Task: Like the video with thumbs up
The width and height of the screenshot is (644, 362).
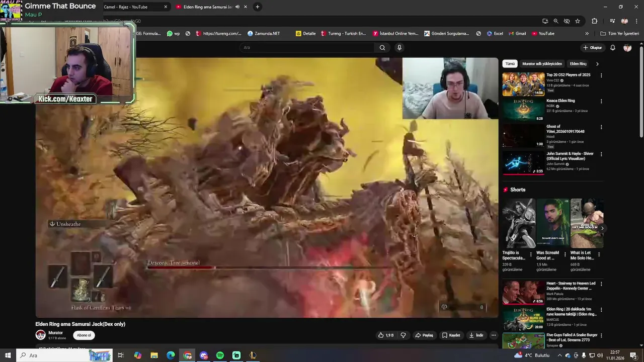Action: click(386, 335)
